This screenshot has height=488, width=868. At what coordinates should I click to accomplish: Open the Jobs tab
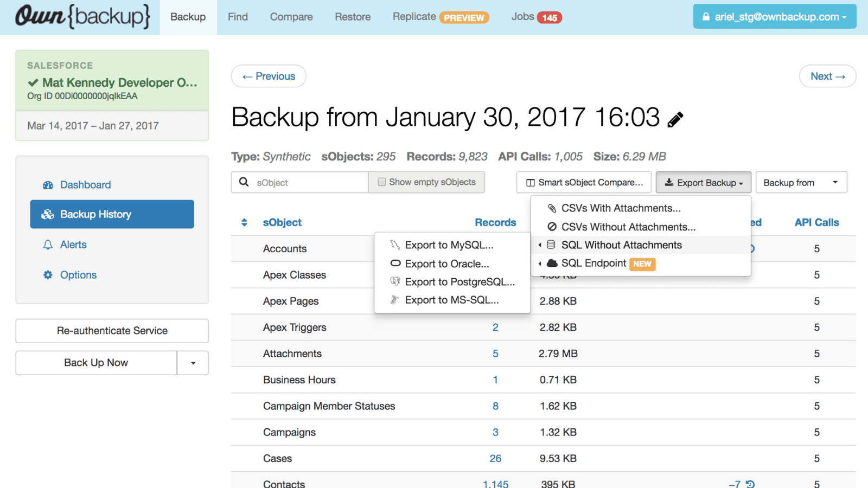click(x=536, y=17)
